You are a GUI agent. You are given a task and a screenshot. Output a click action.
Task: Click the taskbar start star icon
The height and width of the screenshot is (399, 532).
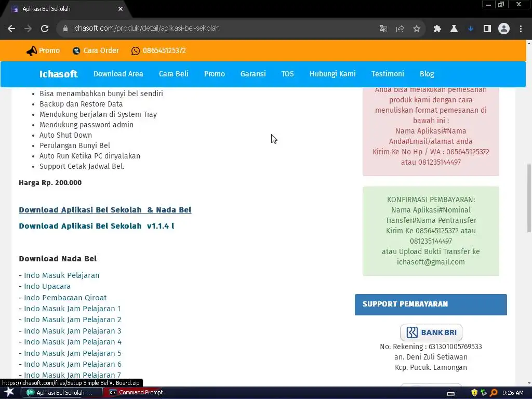pos(9,392)
